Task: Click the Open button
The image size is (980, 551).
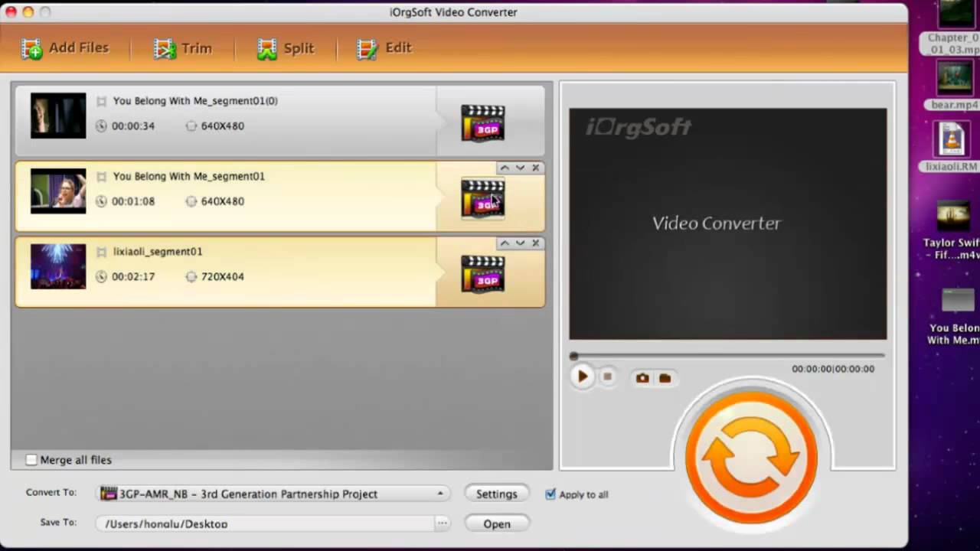Action: [497, 523]
